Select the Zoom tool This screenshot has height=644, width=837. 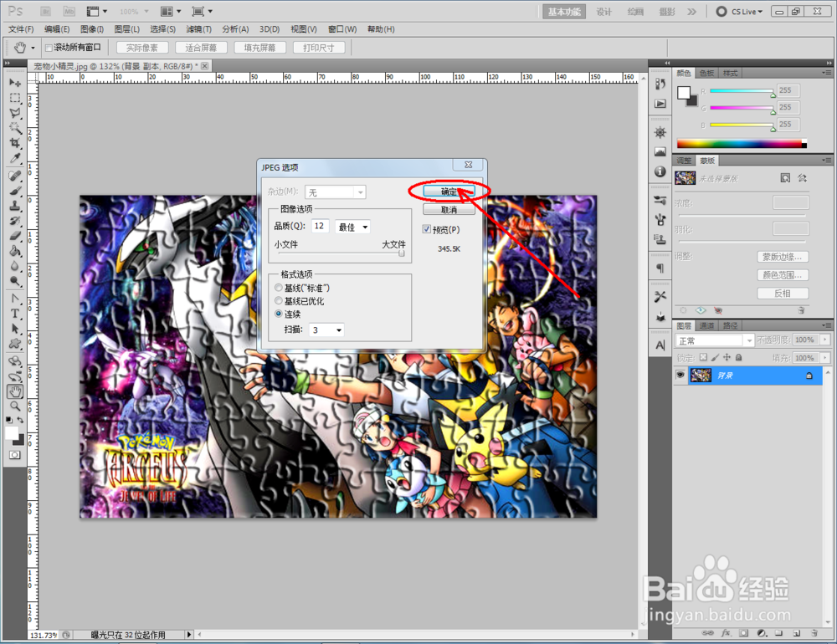[15, 406]
